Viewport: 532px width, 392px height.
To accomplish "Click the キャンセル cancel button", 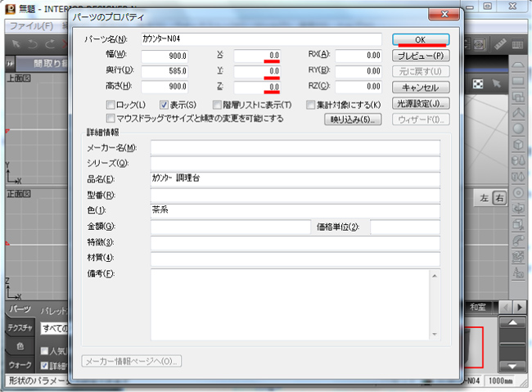I will (421, 87).
